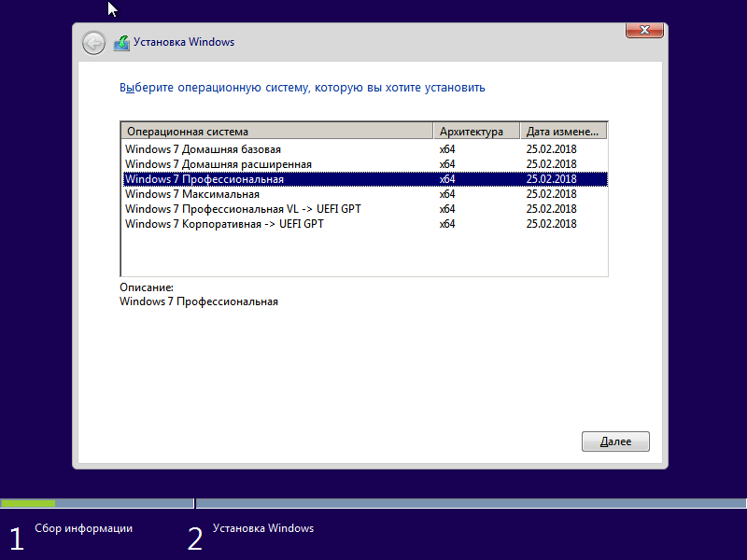This screenshot has width=747, height=560.
Task: Click x64 in the Корпоративная row
Action: click(x=447, y=224)
